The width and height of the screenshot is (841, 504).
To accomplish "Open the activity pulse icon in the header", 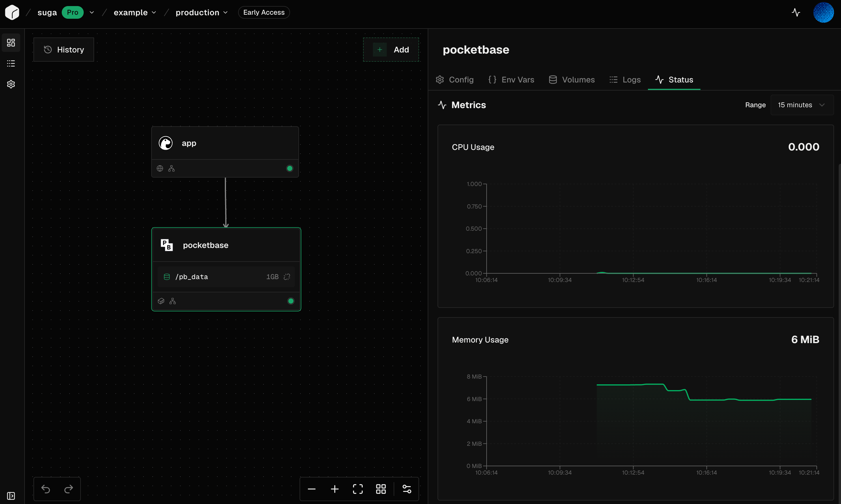I will point(796,13).
